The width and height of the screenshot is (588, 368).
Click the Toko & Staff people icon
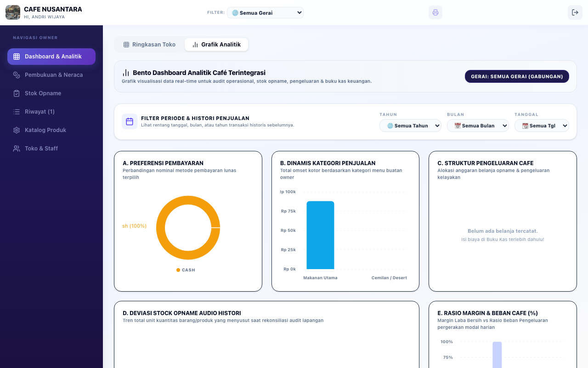tap(17, 149)
